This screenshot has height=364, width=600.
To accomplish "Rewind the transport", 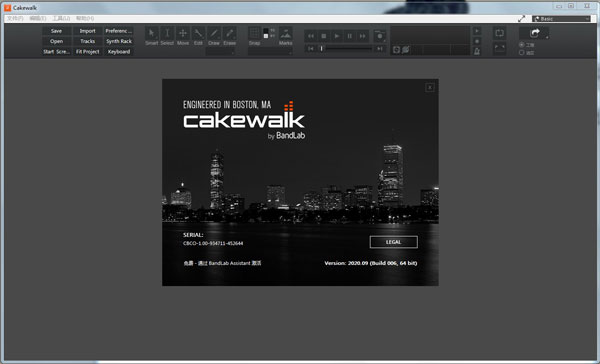I will point(311,36).
